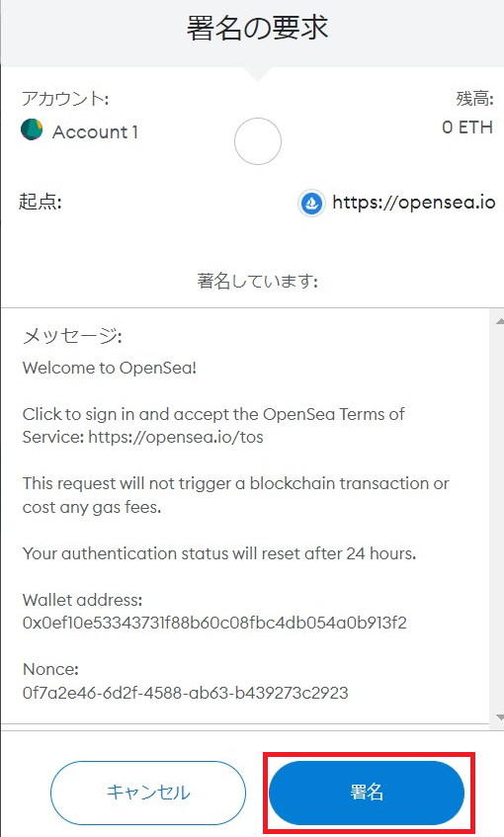Click the authentication reset after 24 hours line
The image size is (504, 837).
click(x=219, y=553)
